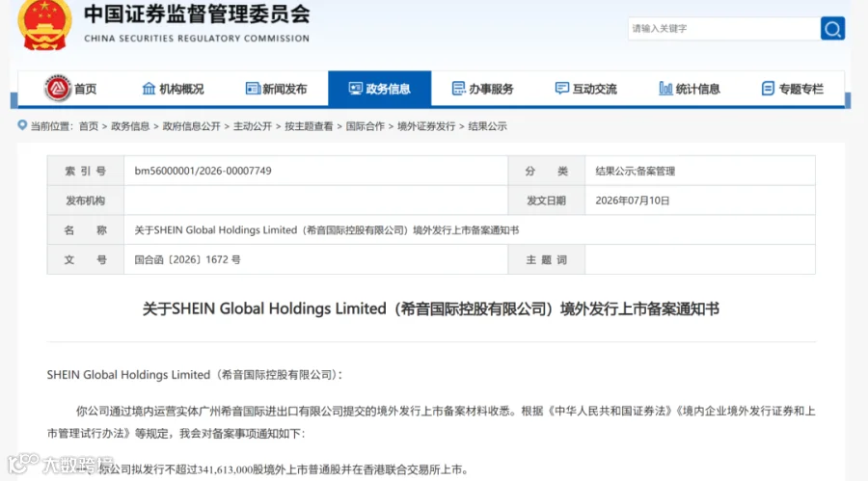
Task: Click the keyword search input field
Action: point(724,28)
